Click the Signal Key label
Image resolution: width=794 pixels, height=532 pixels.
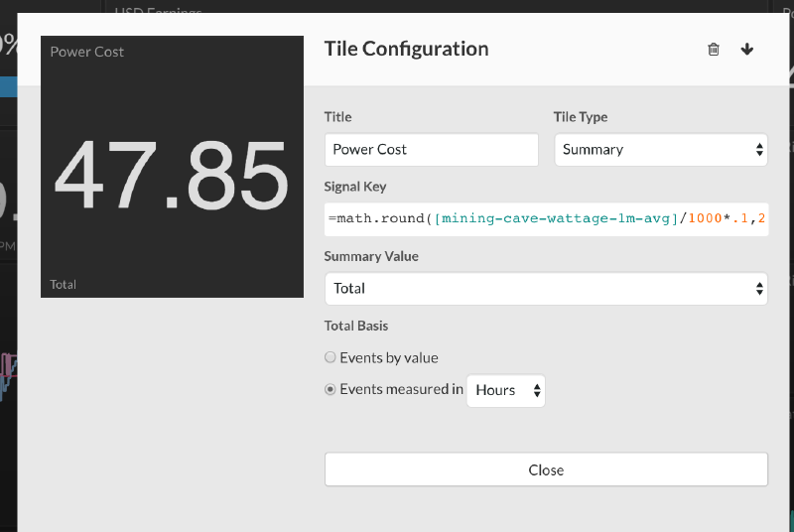pos(355,187)
